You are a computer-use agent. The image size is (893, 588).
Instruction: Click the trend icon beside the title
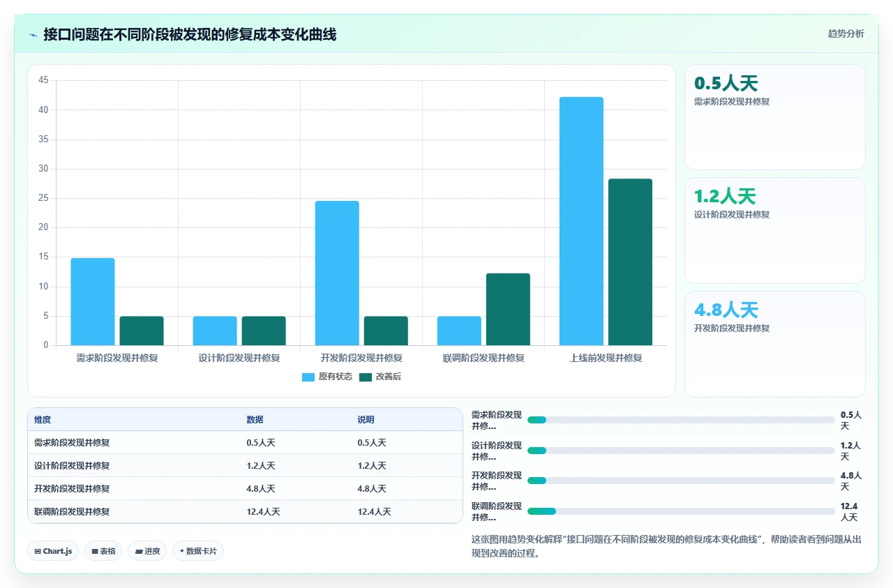pos(33,35)
